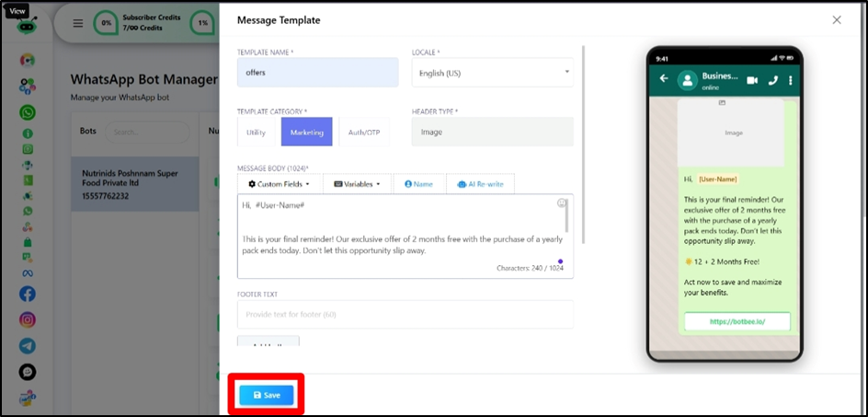
Task: Select the Marketing template category
Action: (307, 133)
